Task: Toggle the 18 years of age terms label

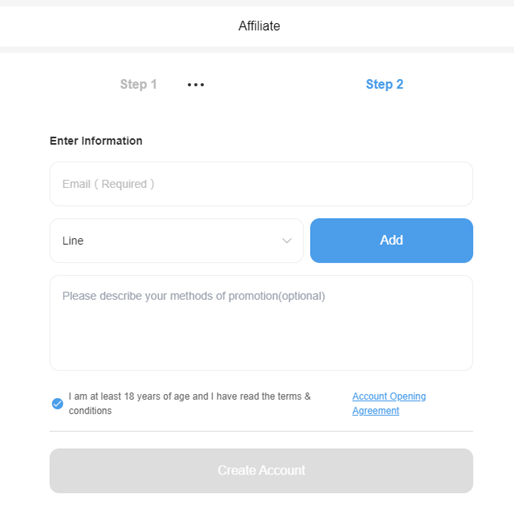Action: point(189,403)
